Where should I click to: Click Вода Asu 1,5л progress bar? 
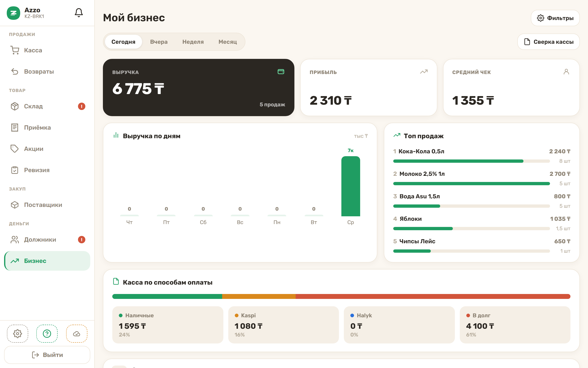[x=471, y=206]
